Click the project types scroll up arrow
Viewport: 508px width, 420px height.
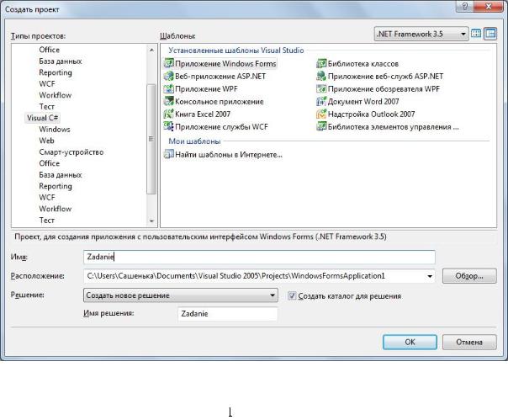coord(151,50)
